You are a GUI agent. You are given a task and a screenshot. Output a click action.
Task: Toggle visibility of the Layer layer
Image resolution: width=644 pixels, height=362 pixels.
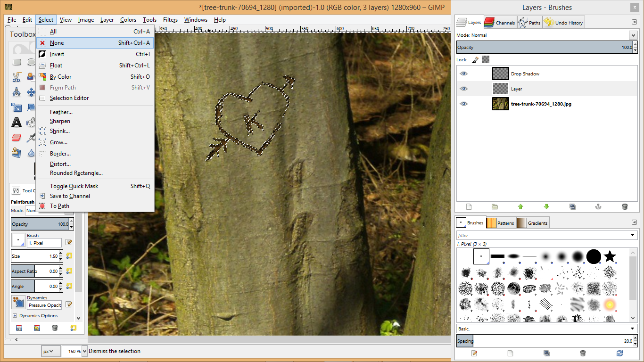click(x=463, y=89)
